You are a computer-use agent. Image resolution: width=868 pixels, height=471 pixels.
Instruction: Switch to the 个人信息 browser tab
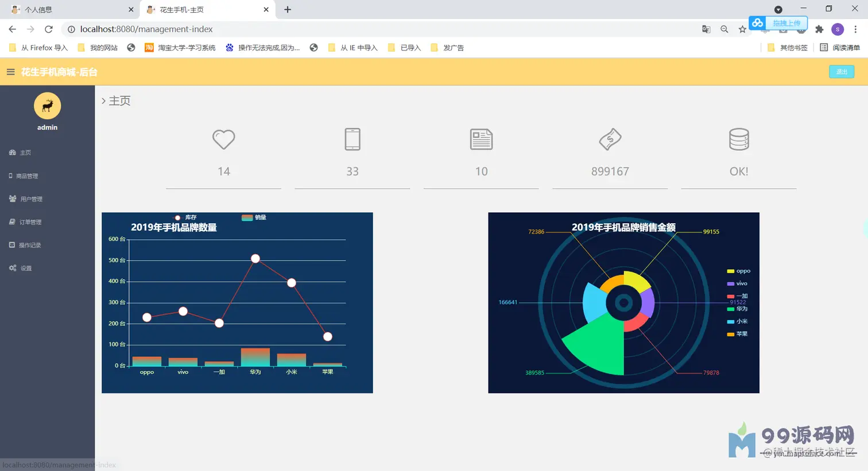tap(69, 10)
